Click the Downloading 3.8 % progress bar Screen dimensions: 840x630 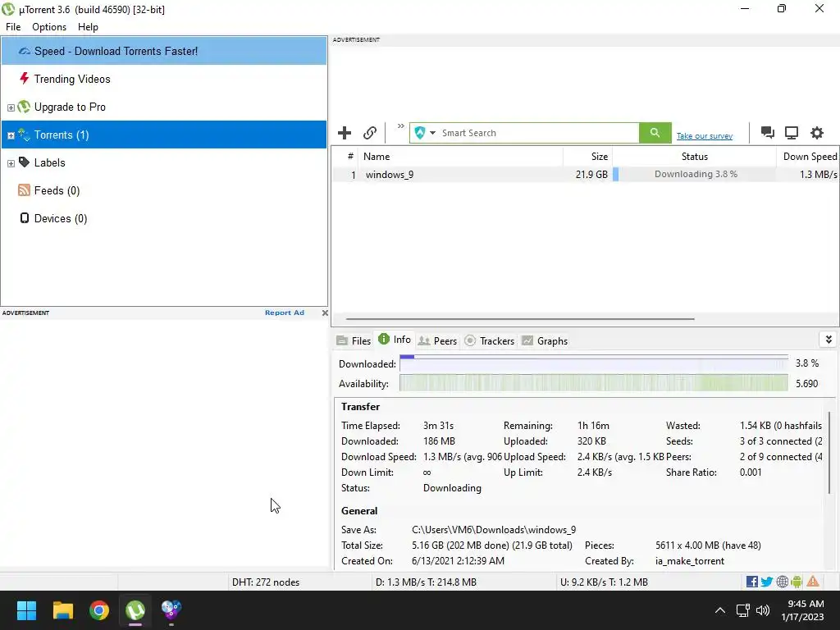tap(694, 174)
